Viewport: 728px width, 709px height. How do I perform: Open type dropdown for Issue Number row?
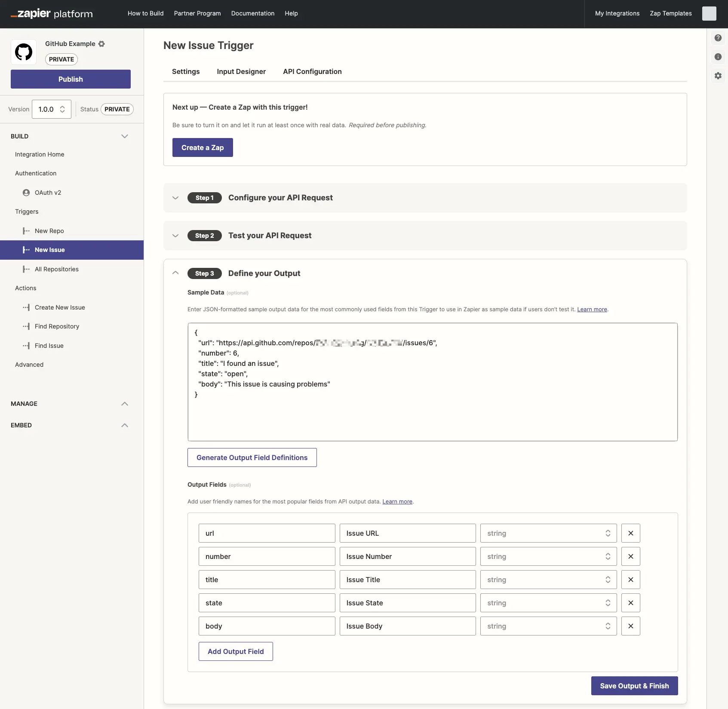(x=549, y=556)
